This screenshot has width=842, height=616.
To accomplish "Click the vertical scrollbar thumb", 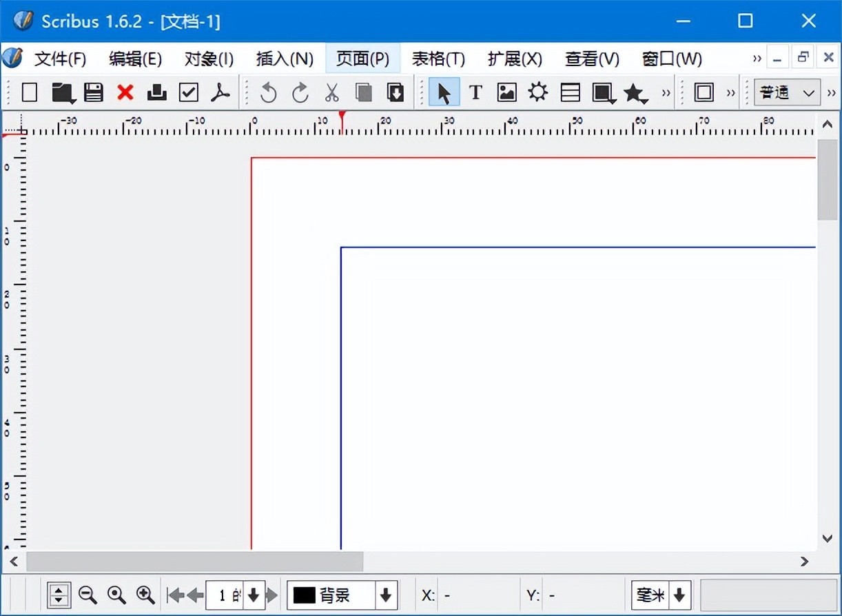I will pyautogui.click(x=828, y=179).
